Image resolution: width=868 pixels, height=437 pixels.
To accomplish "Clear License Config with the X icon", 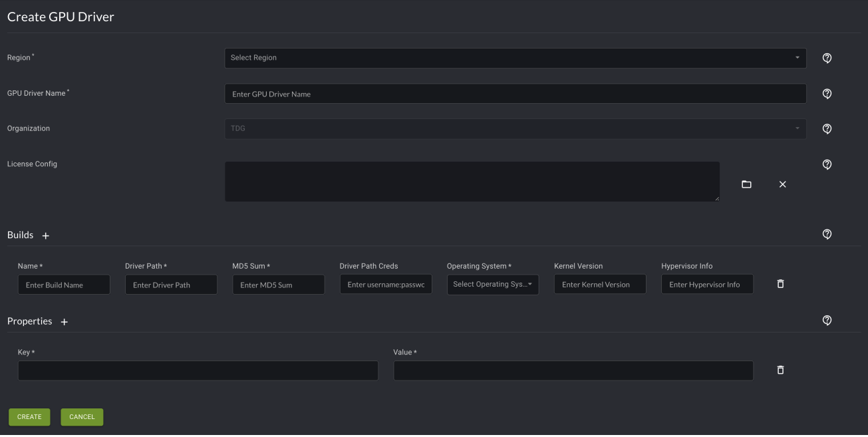I will [782, 184].
